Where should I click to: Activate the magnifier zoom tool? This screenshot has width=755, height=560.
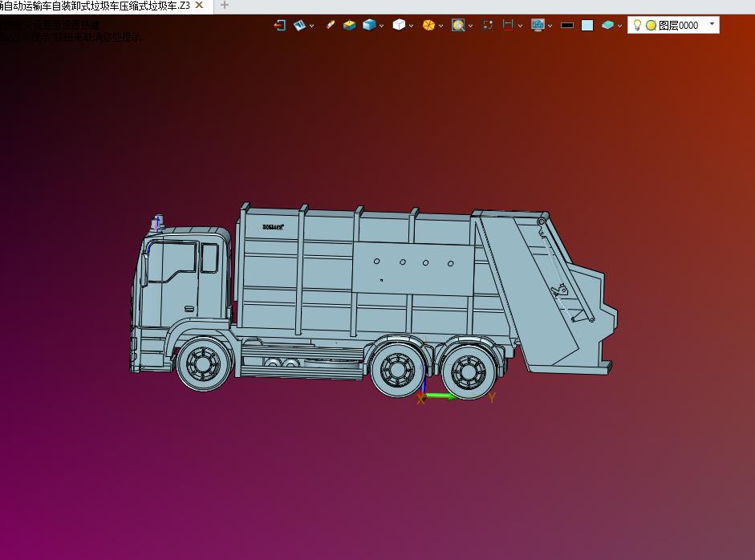click(x=457, y=25)
